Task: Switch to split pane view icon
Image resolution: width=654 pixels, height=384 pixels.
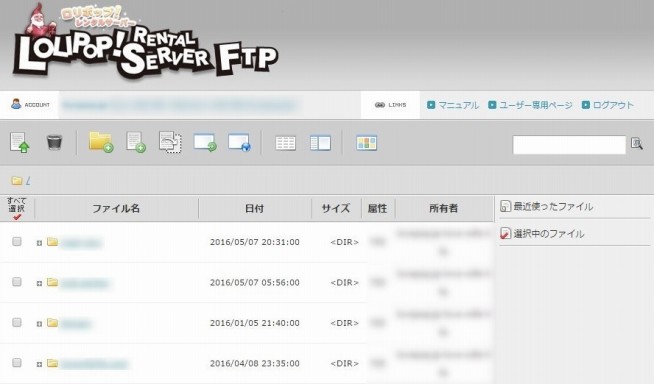Action: pyautogui.click(x=320, y=143)
